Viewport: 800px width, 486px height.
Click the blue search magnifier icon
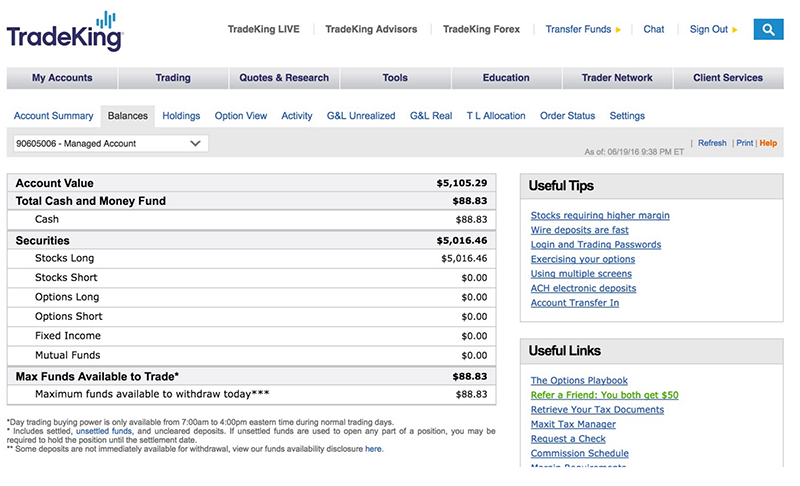click(768, 30)
